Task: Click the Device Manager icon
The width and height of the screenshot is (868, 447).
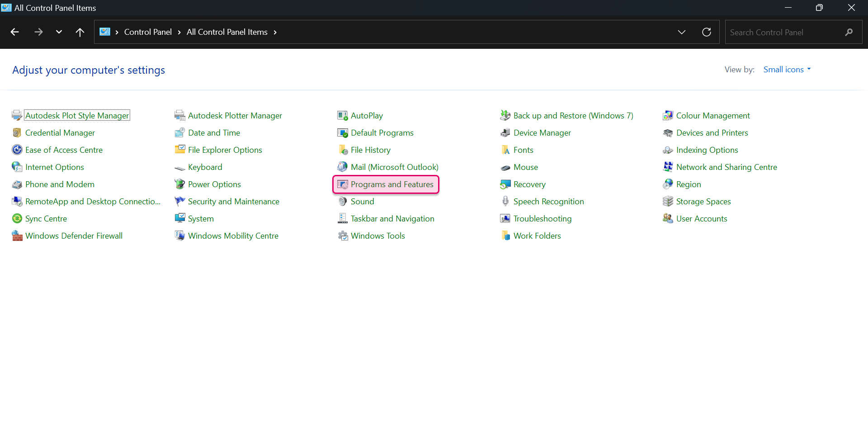Action: [x=505, y=133]
